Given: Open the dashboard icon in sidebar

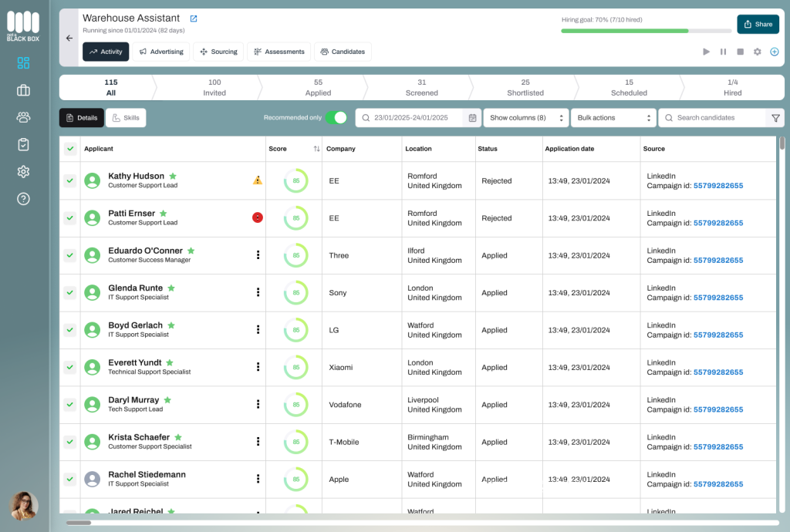Looking at the screenshot, I should pos(23,63).
